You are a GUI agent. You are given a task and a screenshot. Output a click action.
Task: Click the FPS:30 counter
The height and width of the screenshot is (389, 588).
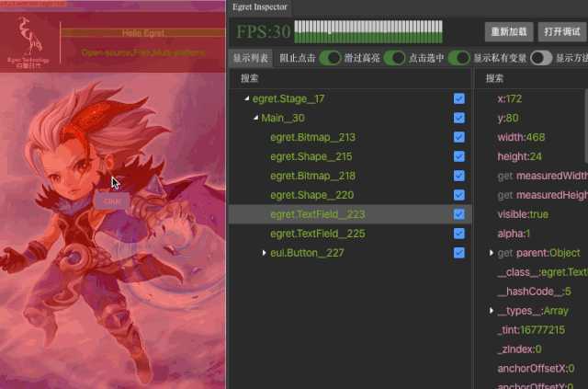click(x=264, y=32)
